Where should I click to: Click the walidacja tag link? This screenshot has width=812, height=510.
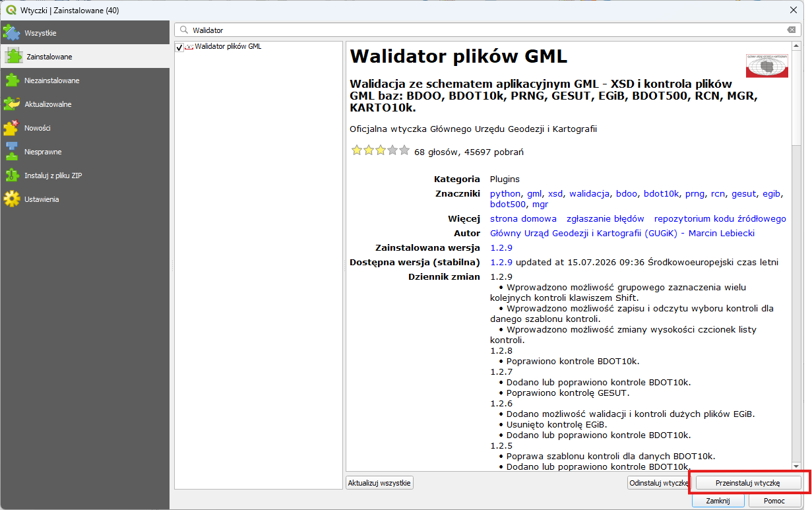coord(589,193)
